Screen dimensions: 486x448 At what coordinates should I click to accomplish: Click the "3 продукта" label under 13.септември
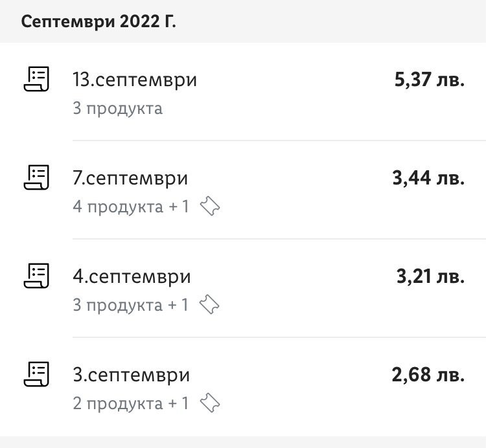click(x=117, y=108)
